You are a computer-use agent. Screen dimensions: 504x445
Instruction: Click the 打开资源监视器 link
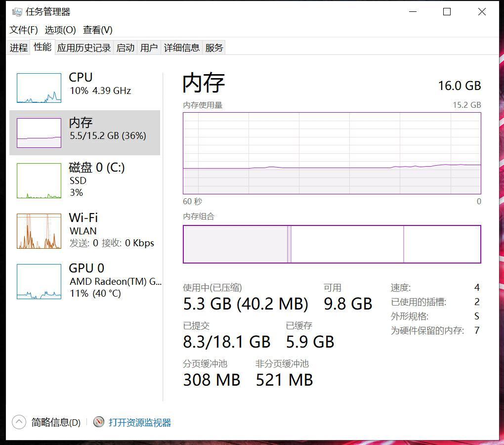click(140, 422)
